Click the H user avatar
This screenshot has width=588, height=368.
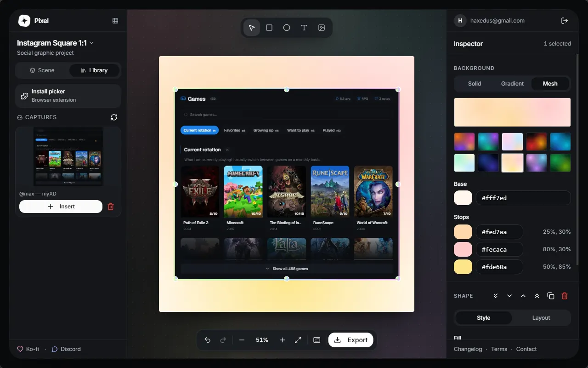tap(460, 21)
